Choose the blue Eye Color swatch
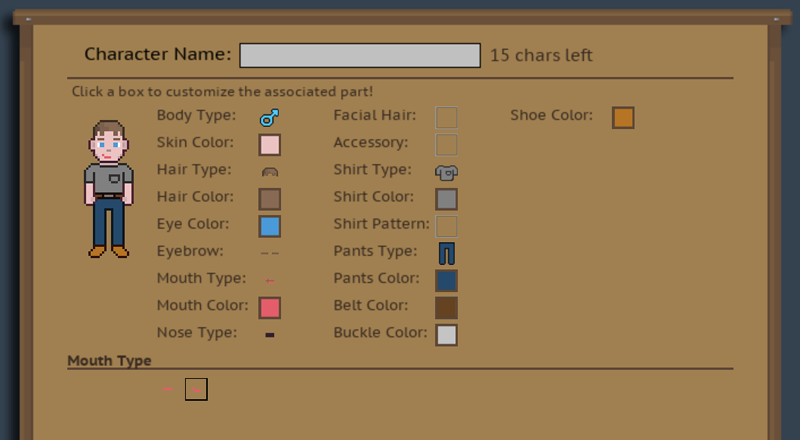Image resolution: width=800 pixels, height=440 pixels. pyautogui.click(x=269, y=226)
